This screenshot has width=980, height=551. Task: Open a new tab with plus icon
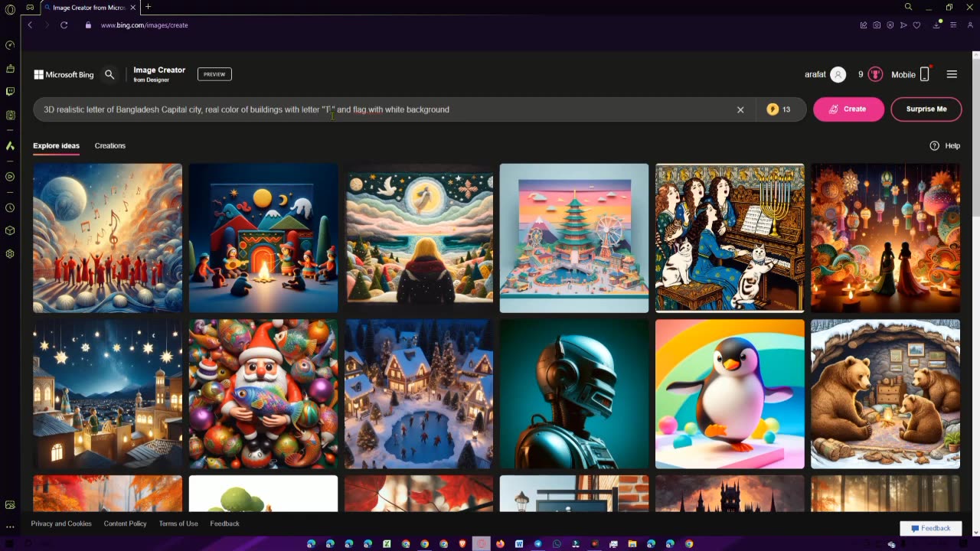click(x=148, y=7)
